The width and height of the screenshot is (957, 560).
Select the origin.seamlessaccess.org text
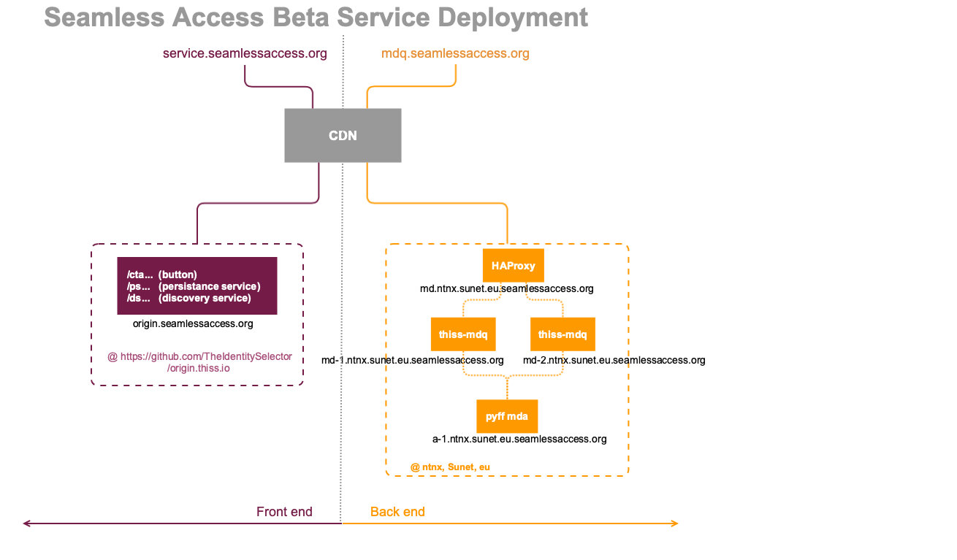(x=193, y=323)
